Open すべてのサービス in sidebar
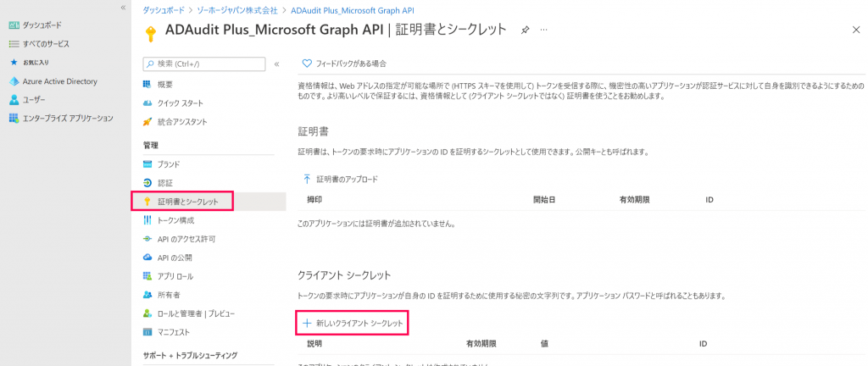The width and height of the screenshot is (868, 366). (x=46, y=44)
